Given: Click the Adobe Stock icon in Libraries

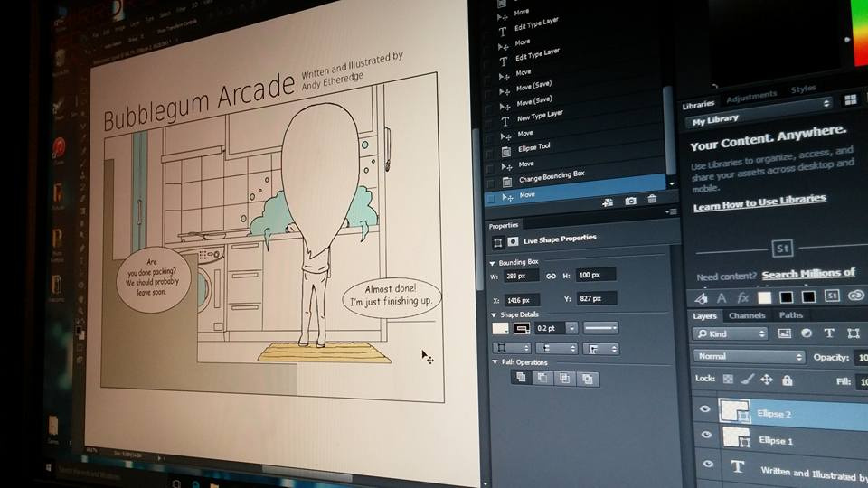Looking at the screenshot, I should (781, 248).
